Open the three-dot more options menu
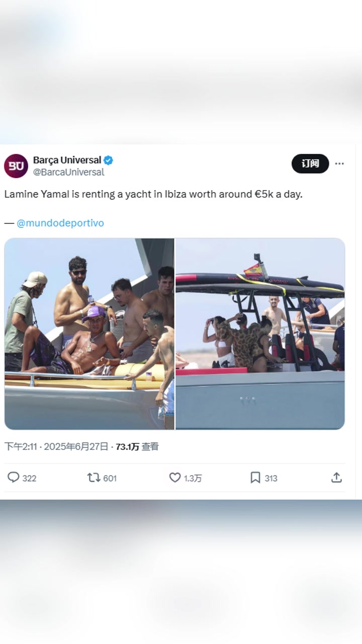The height and width of the screenshot is (644, 362). 339,164
